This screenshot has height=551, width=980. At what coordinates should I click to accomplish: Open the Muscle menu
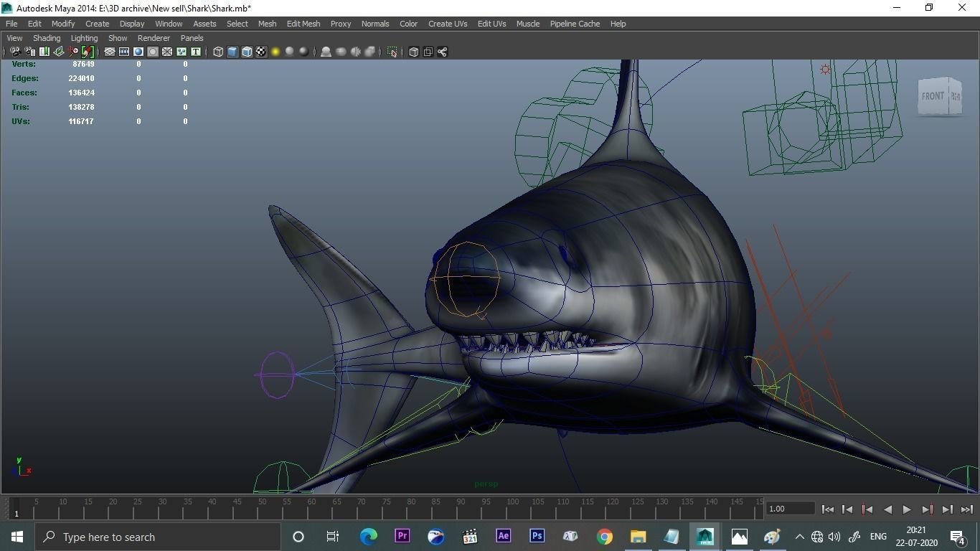point(528,24)
